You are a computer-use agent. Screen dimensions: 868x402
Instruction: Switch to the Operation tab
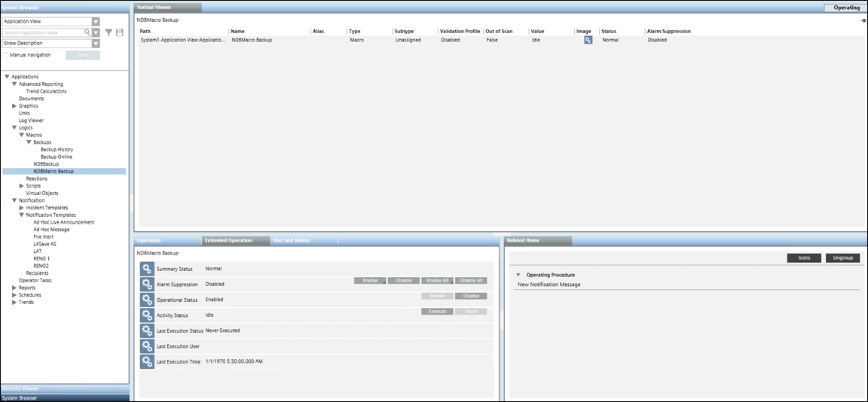click(149, 240)
